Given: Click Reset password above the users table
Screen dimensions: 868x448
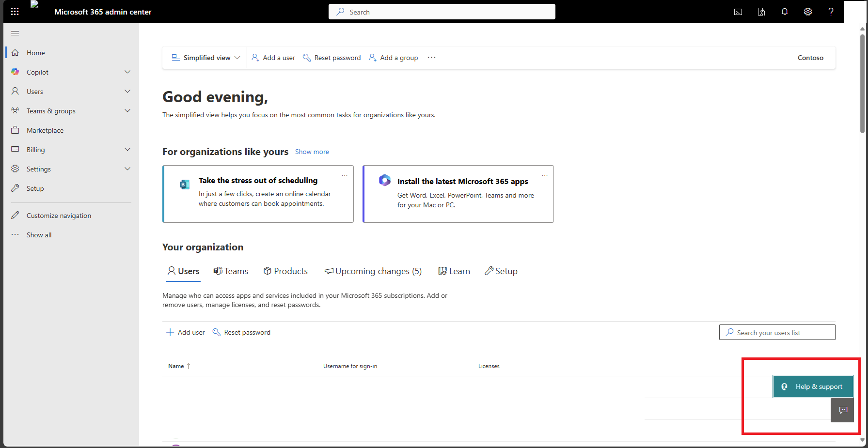Looking at the screenshot, I should (x=241, y=332).
